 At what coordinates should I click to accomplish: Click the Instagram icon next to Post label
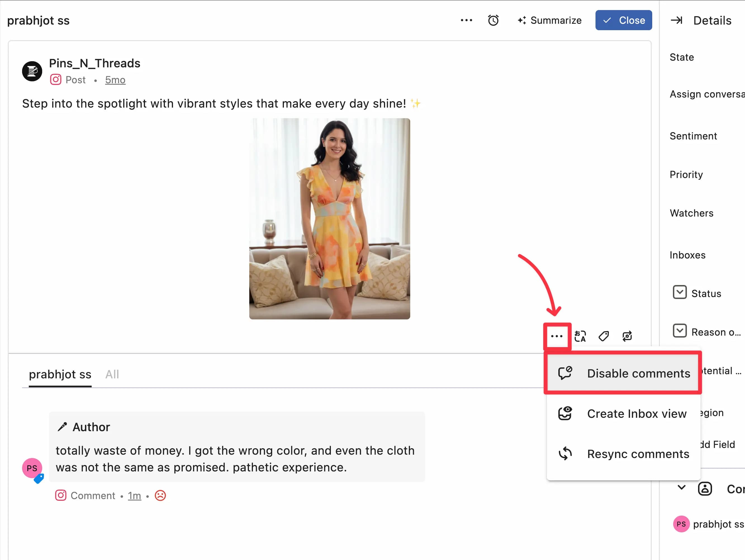coord(56,80)
